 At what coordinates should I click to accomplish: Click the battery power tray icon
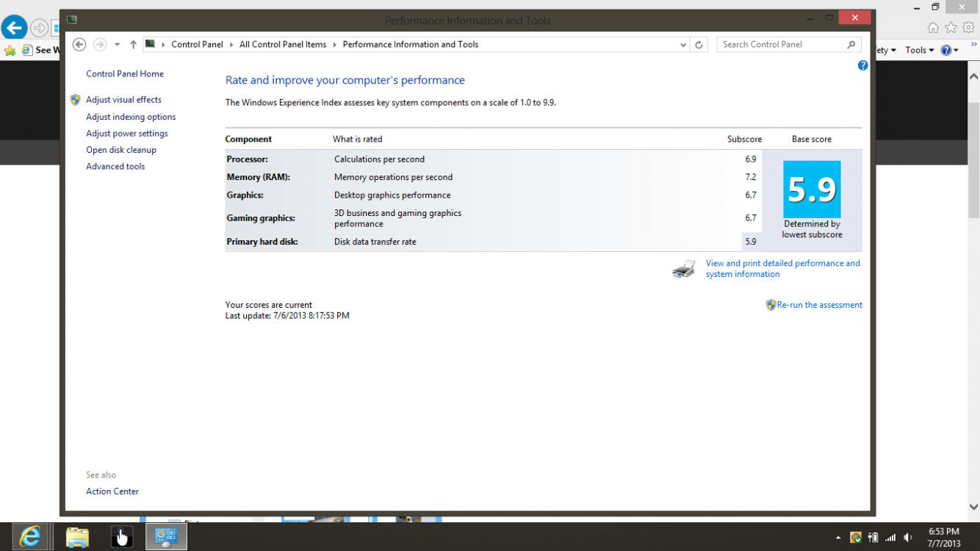click(873, 538)
